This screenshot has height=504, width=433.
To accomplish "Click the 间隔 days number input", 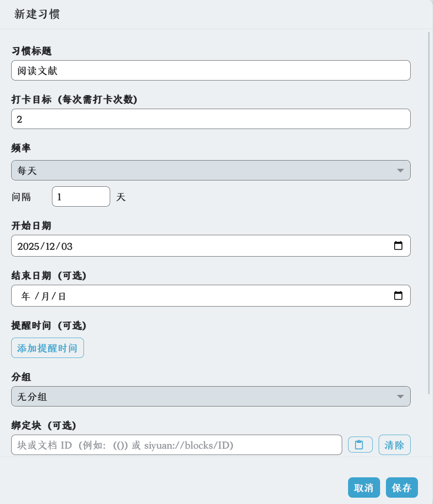I will [x=81, y=196].
